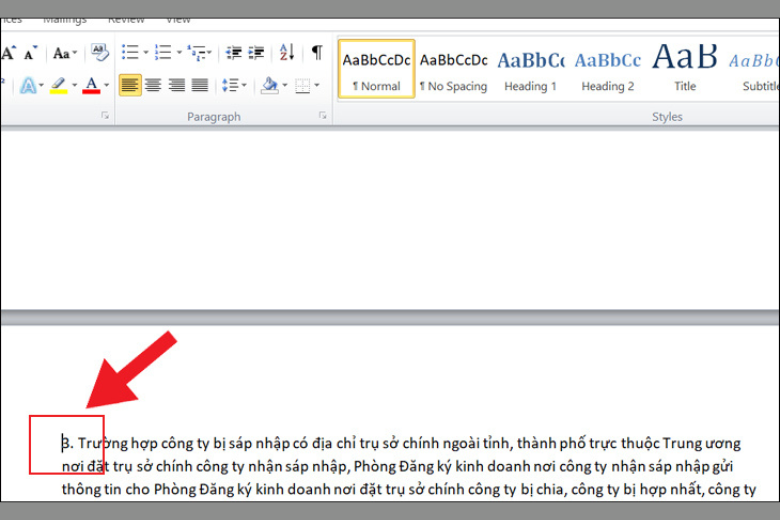
Task: Apply numbered list formatting
Action: coord(163,52)
